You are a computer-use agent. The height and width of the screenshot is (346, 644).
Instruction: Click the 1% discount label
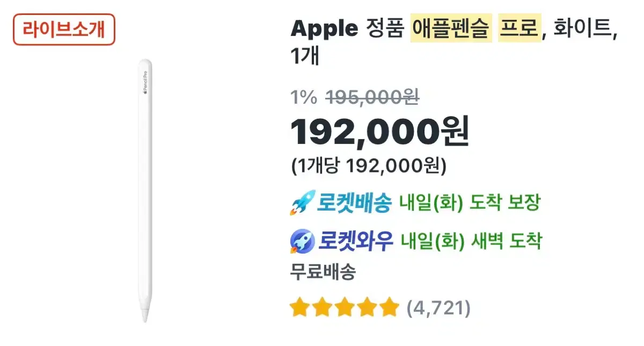tap(304, 97)
